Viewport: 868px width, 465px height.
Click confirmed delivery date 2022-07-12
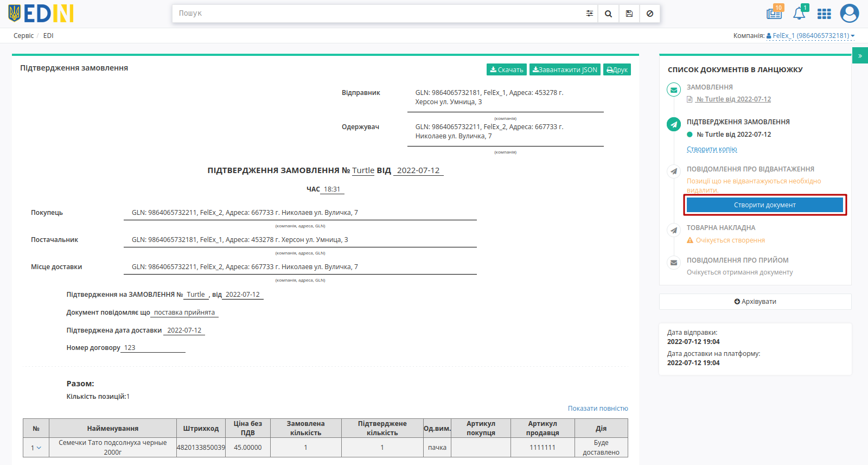pos(184,330)
